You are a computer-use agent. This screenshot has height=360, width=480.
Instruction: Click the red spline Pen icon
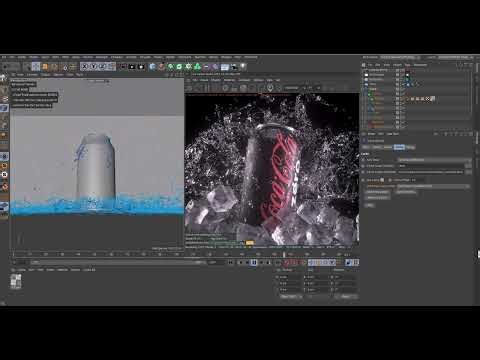click(161, 67)
